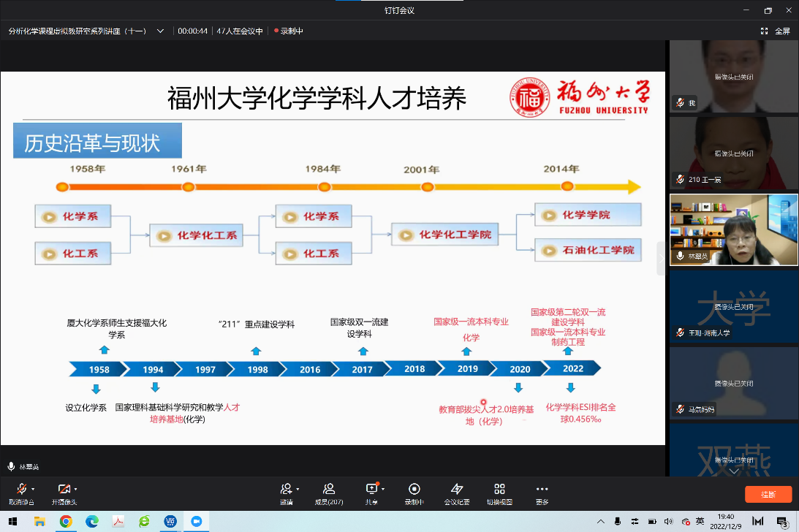Click the Windows Start button
Image resolution: width=799 pixels, height=532 pixels.
point(13,521)
